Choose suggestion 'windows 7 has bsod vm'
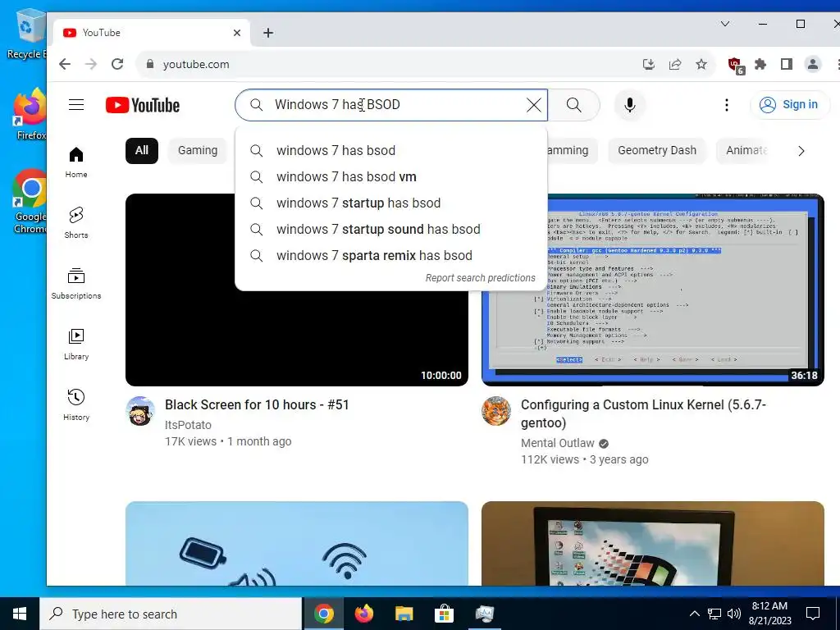 tap(391, 177)
